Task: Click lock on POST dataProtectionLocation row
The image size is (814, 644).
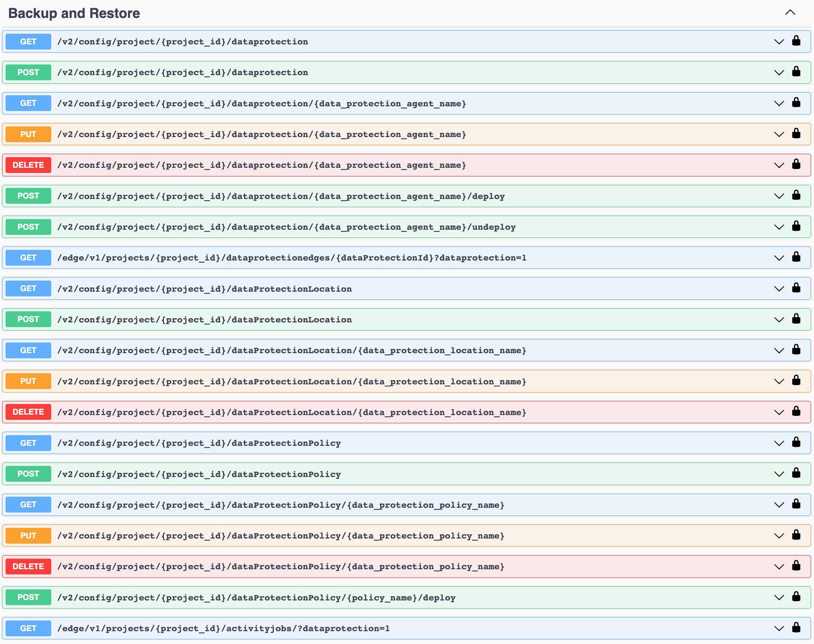Action: [x=796, y=319]
